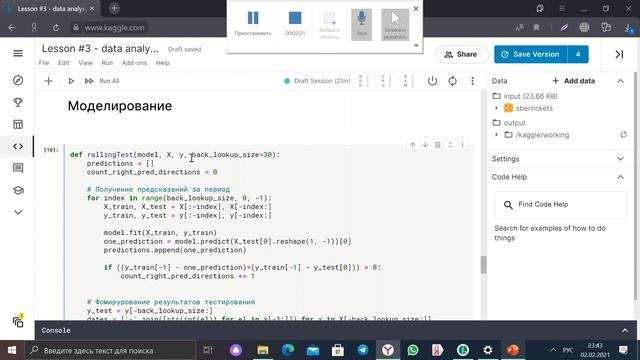640x360 pixels.
Task: Open active events icon bottom-left
Action: [18, 321]
